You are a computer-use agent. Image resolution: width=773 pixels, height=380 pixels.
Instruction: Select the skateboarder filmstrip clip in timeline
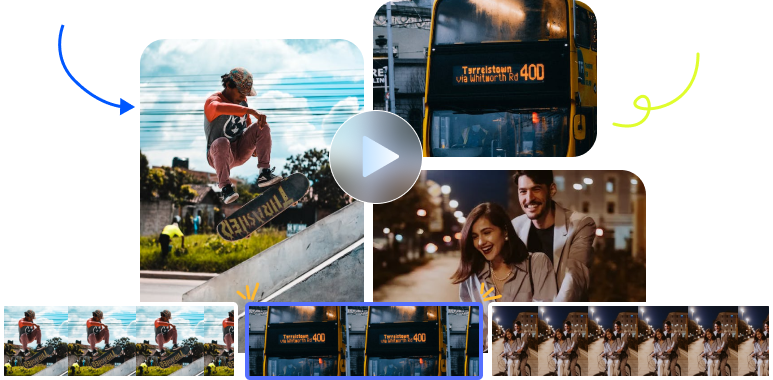119,341
